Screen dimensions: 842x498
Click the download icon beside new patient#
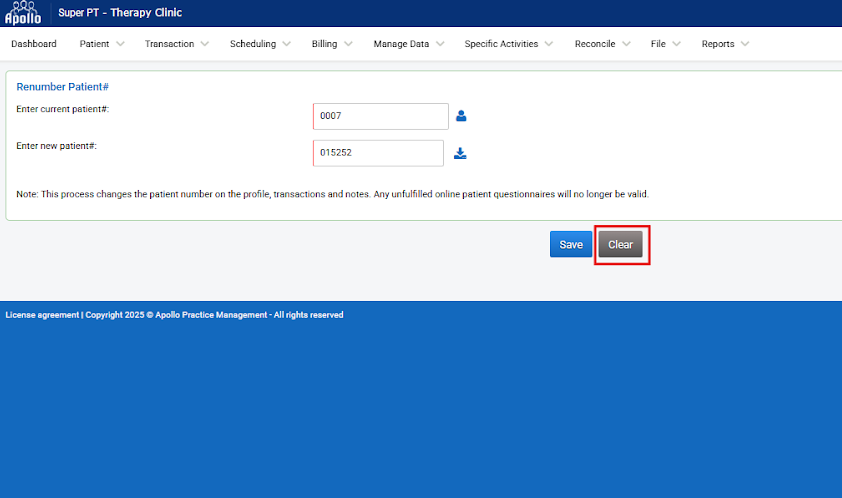coord(460,153)
